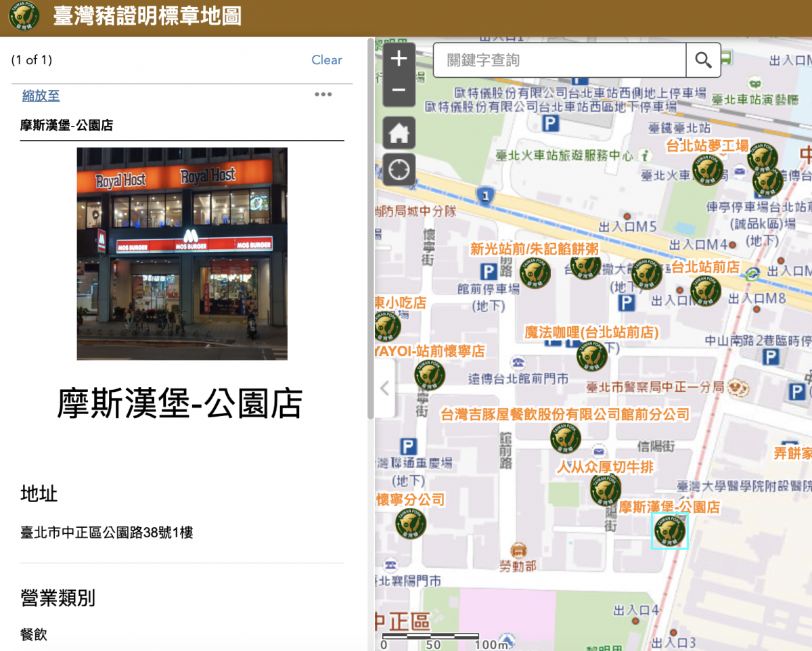The height and width of the screenshot is (651, 812).
Task: Click the large 摩斯漢堡-公園店 title
Action: tap(180, 403)
